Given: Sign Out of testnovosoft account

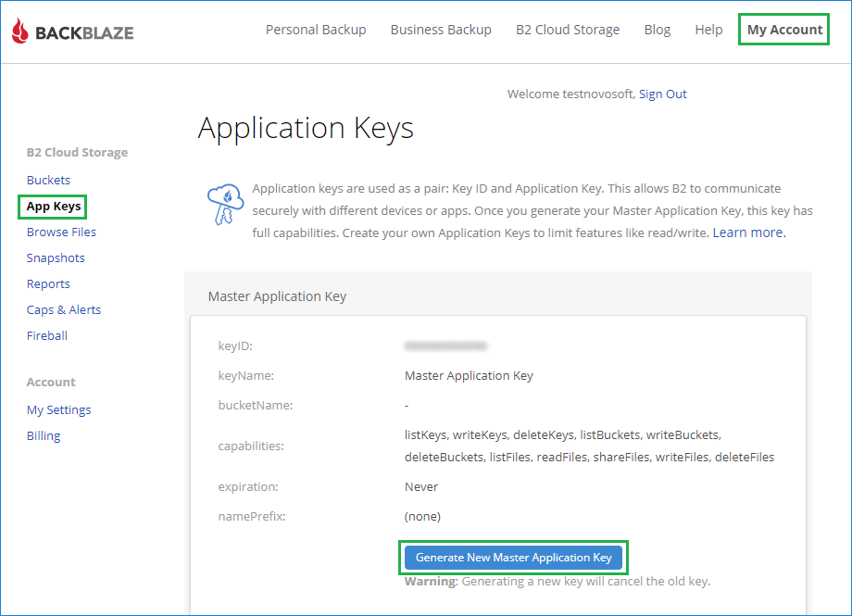Looking at the screenshot, I should point(663,94).
